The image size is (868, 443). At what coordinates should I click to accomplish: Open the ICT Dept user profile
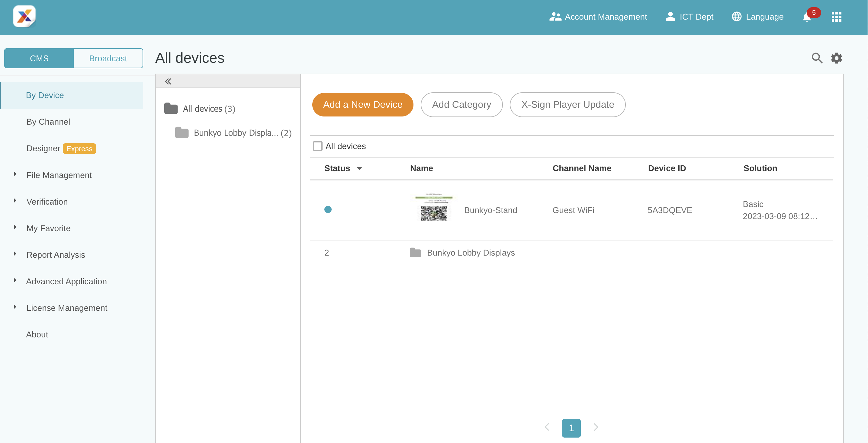point(690,17)
